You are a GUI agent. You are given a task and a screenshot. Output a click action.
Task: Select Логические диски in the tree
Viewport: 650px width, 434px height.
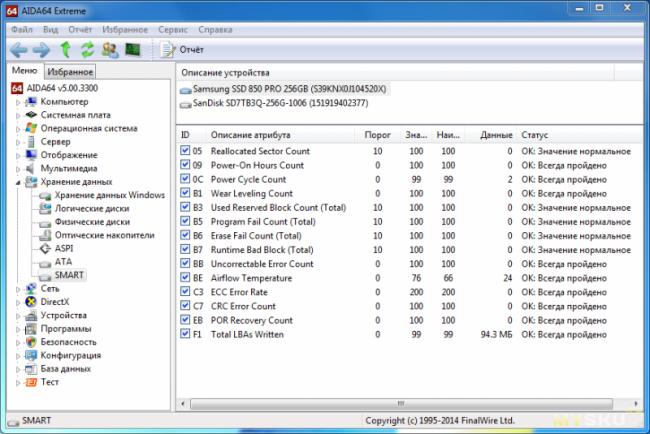tap(92, 209)
